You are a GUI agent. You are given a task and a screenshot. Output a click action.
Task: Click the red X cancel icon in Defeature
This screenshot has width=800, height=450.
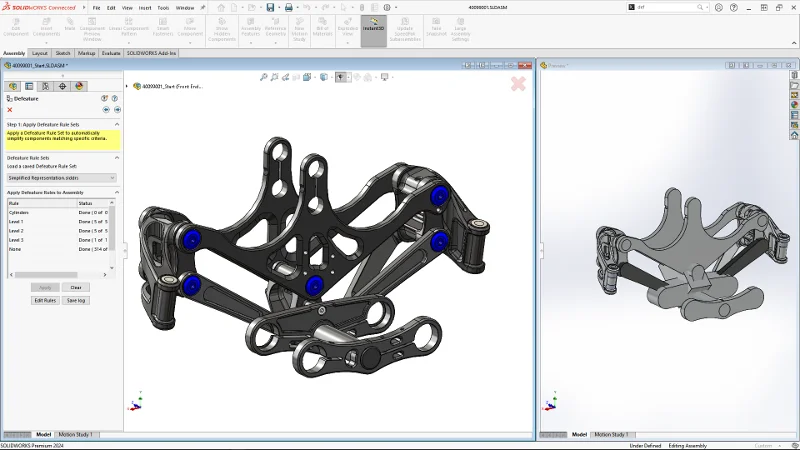(x=10, y=110)
